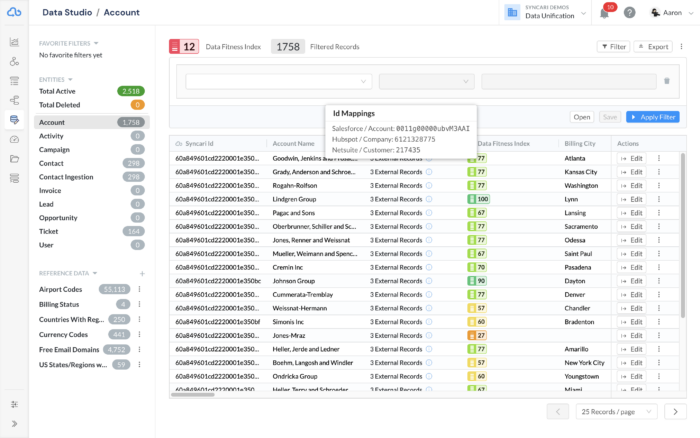Click the 27 fitness badge for Jones-Mraz

pos(477,335)
